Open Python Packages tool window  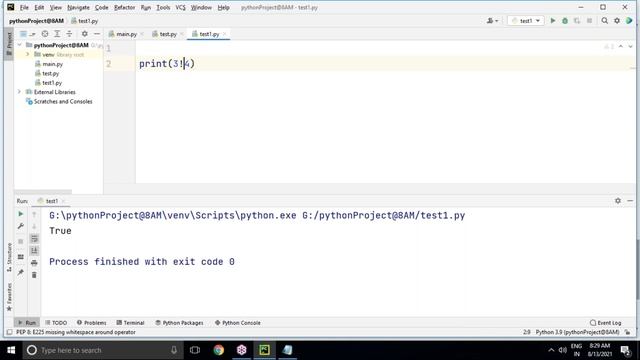coord(179,322)
